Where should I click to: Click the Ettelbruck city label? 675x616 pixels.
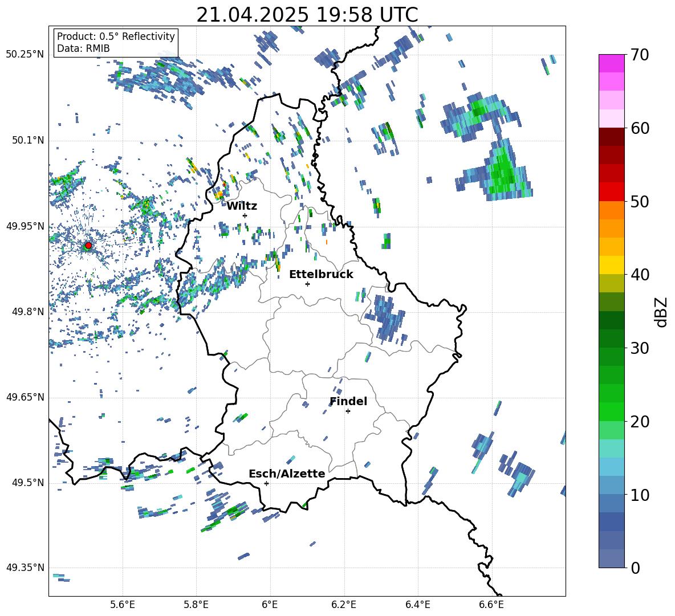321,275
